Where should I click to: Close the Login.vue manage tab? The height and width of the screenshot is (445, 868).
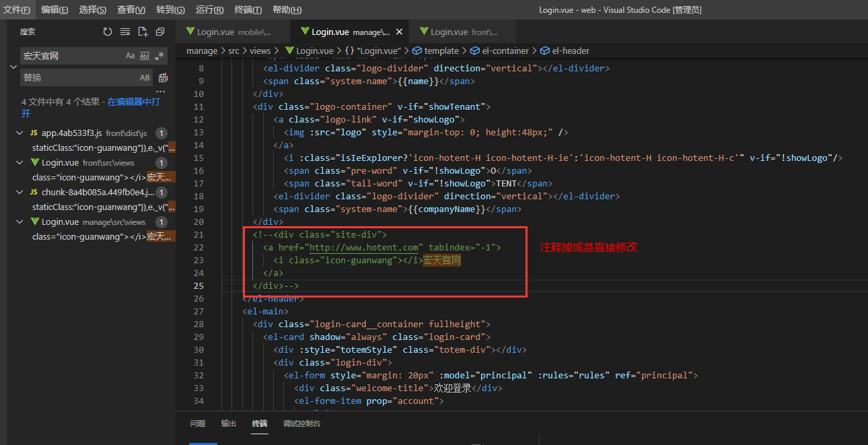(x=399, y=32)
